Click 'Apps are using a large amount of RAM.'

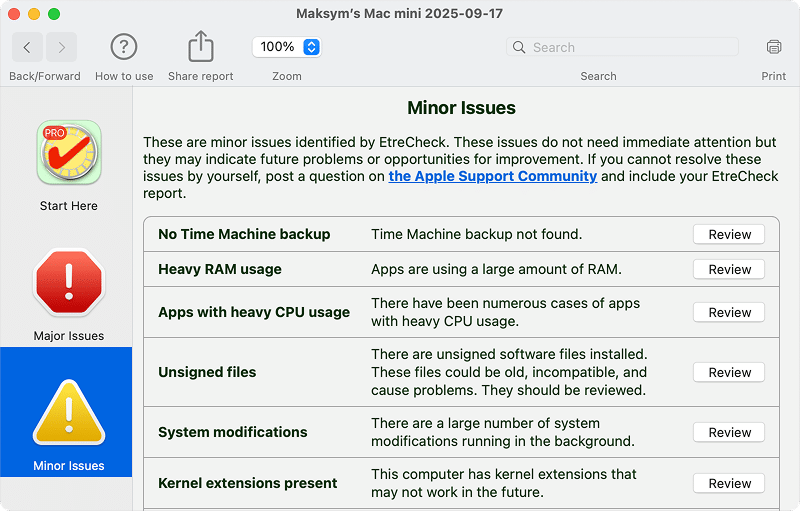[496, 269]
